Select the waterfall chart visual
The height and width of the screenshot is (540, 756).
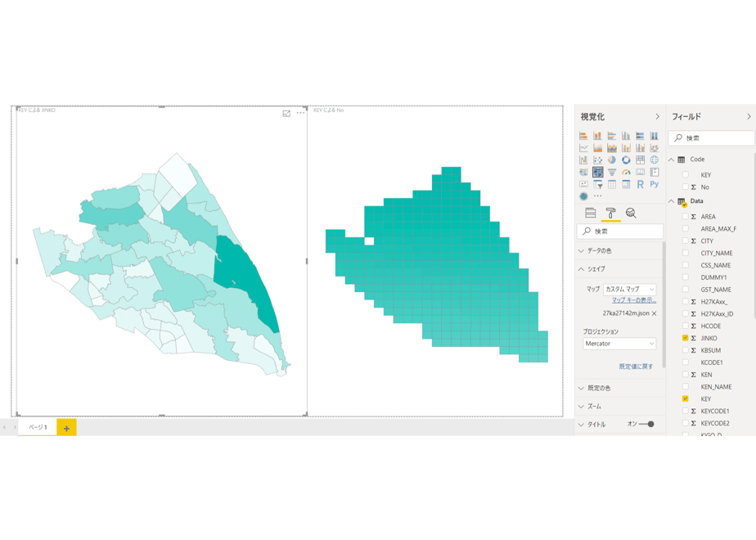tap(583, 160)
